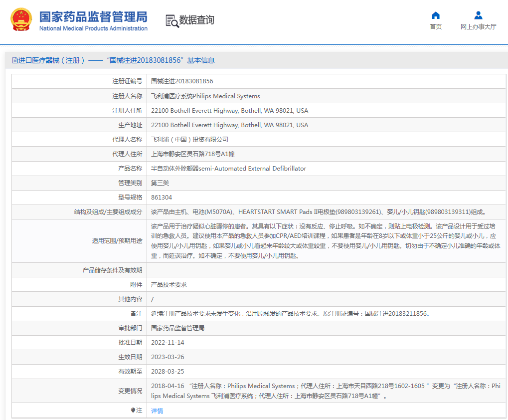Click the lightbulb icon beside 注
This screenshot has width=508, height=420.
(x=133, y=410)
